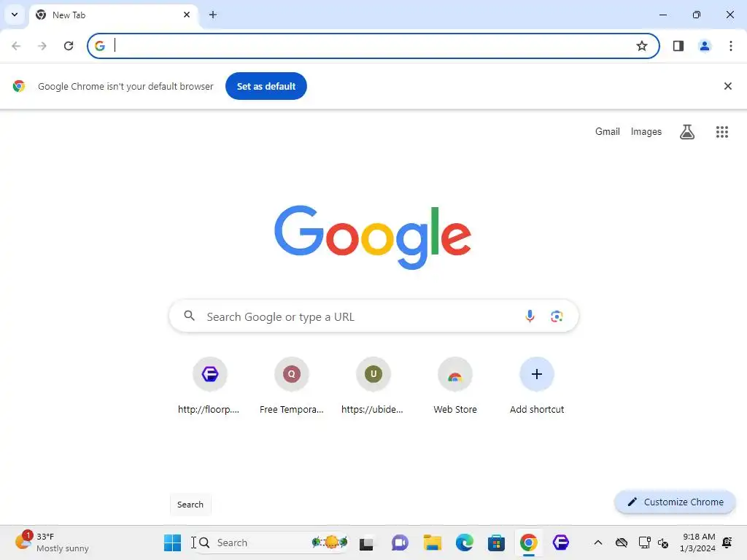Open the Web Store shortcut
This screenshot has height=560, width=747.
tap(455, 386)
